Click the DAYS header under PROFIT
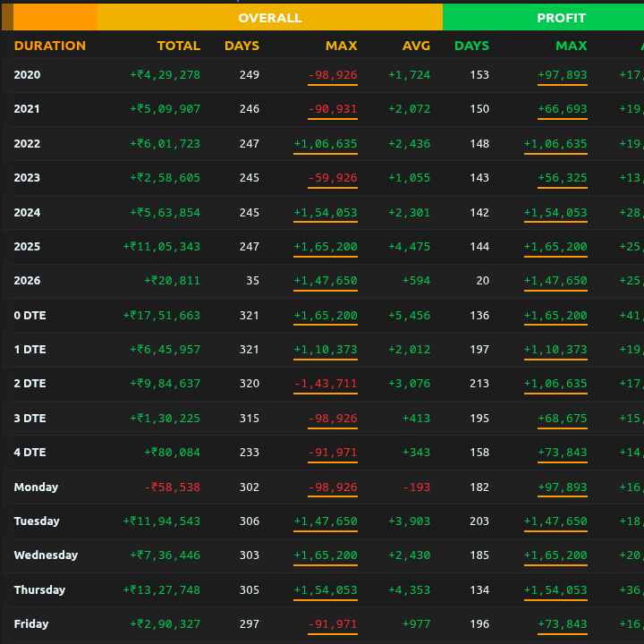Image resolution: width=644 pixels, height=644 pixels. coord(471,46)
